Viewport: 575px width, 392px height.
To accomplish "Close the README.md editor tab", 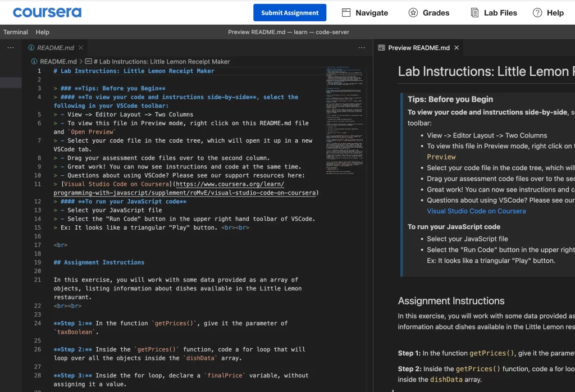I will [83, 48].
